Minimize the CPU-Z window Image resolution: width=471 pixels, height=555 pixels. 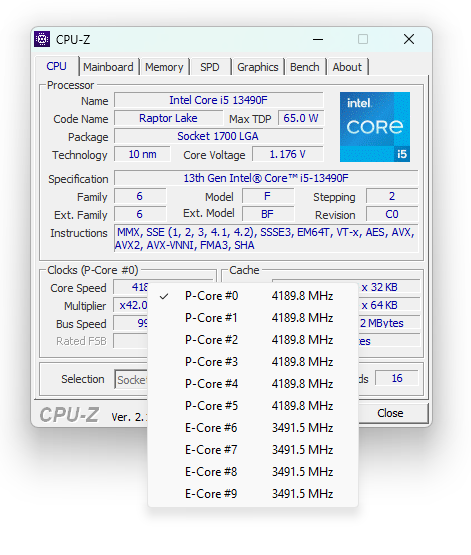point(318,39)
